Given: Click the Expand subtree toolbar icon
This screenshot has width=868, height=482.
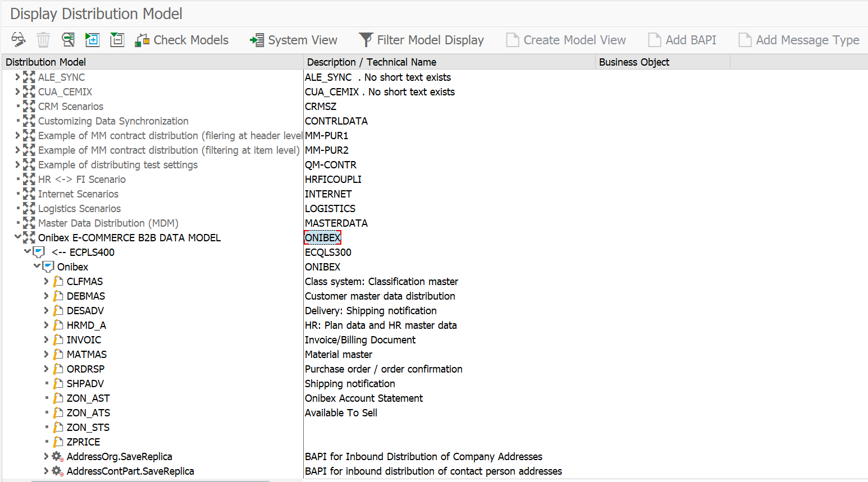Looking at the screenshot, I should pyautogui.click(x=92, y=40).
